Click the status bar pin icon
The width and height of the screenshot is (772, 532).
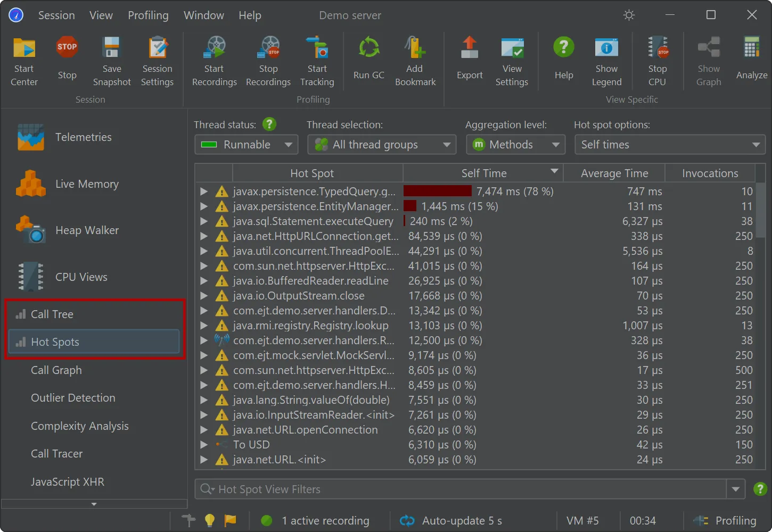[x=188, y=520]
